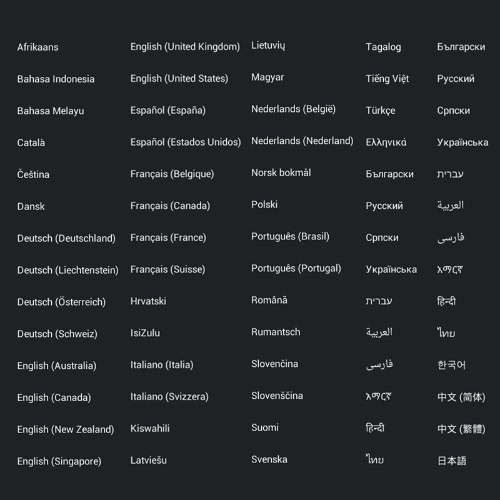The image size is (500, 500).
Task: Pick Nederlands (België)
Action: coord(293,109)
